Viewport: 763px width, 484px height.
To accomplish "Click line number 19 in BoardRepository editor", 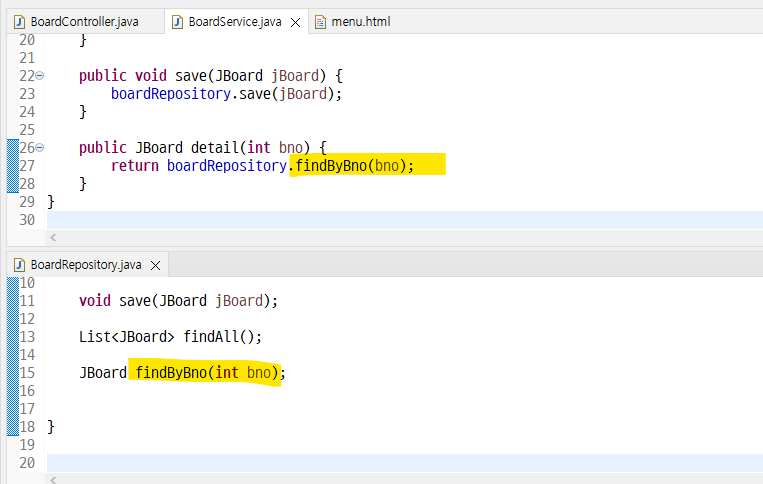I will point(27,445).
